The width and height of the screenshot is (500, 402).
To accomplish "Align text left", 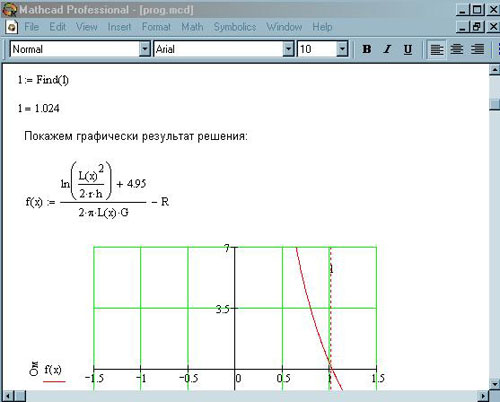I will click(x=436, y=49).
